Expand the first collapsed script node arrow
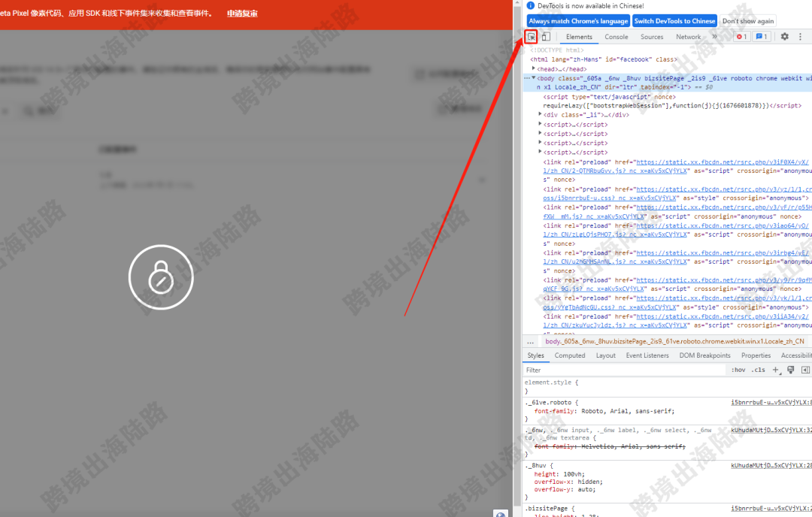 pos(540,124)
